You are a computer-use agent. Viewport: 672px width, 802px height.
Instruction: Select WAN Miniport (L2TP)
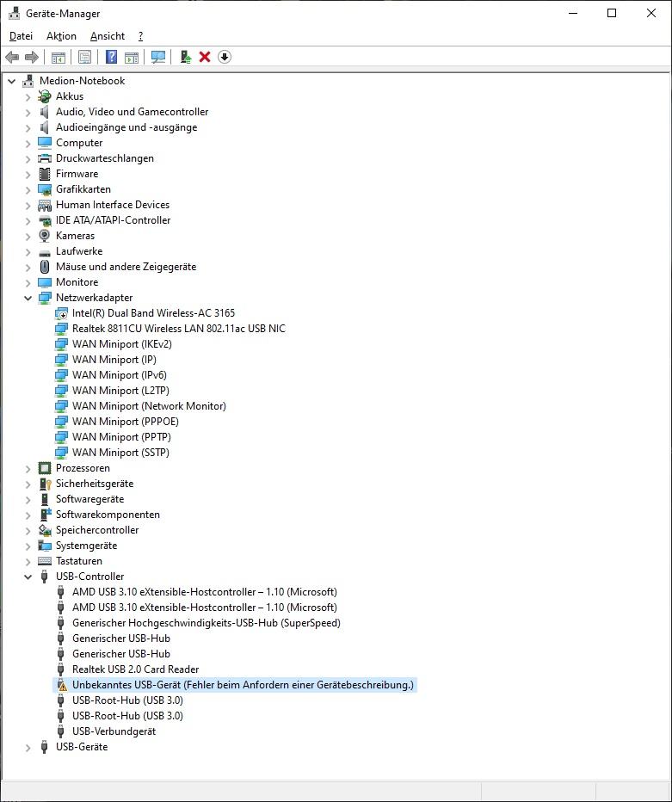[120, 391]
